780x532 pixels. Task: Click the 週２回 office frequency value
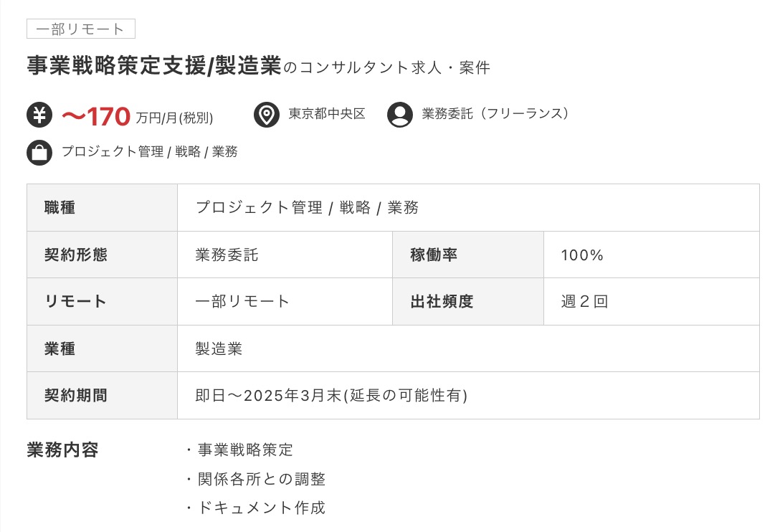[584, 301]
